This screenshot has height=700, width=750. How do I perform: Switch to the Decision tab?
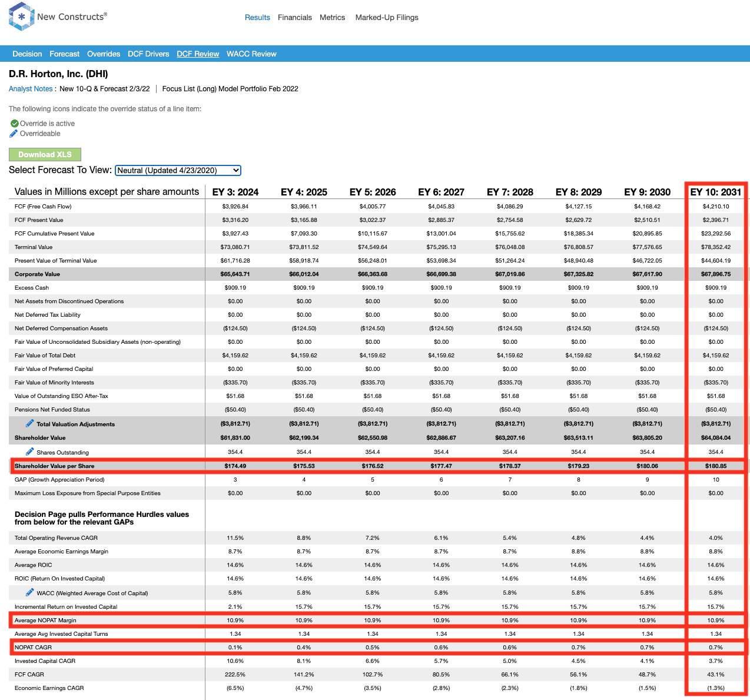tap(27, 54)
